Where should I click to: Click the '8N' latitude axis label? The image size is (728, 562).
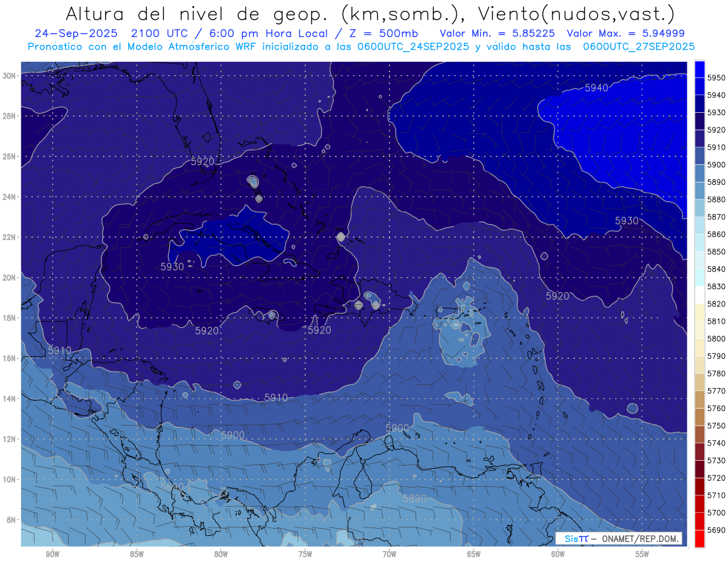(x=12, y=520)
